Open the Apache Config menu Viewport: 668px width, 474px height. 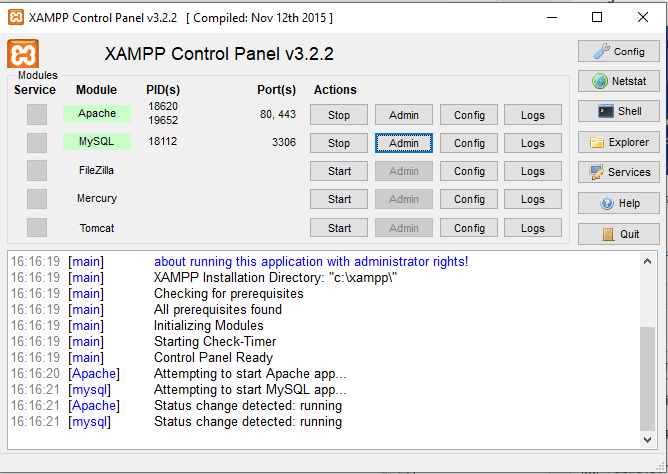(469, 115)
